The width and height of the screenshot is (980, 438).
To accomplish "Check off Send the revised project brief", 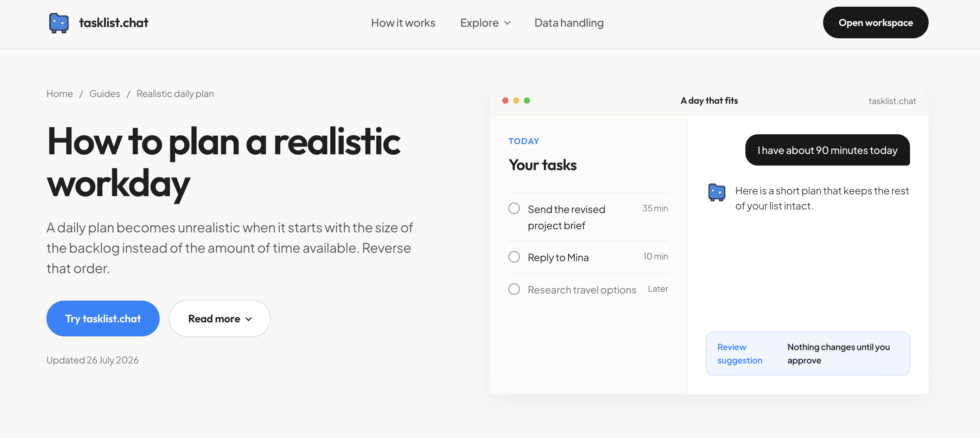I will pos(514,208).
